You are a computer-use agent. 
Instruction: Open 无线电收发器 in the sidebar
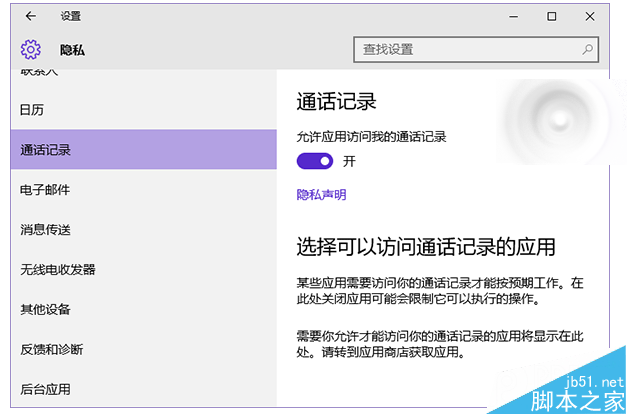[58, 270]
